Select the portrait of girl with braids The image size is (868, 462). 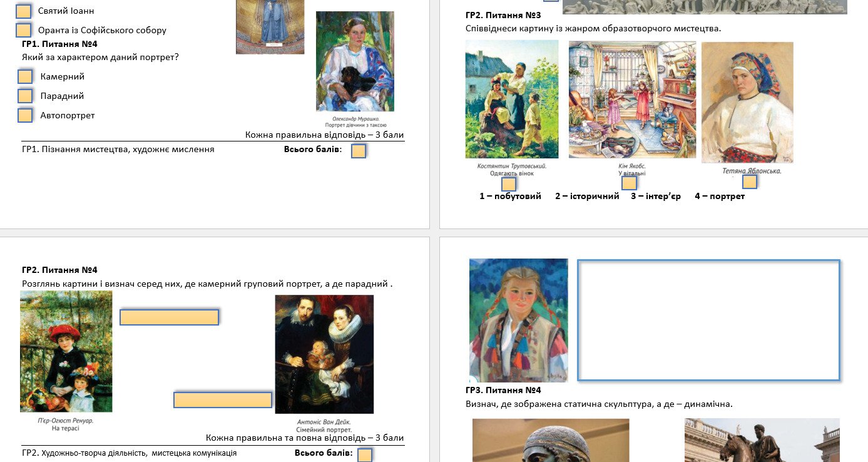(519, 320)
